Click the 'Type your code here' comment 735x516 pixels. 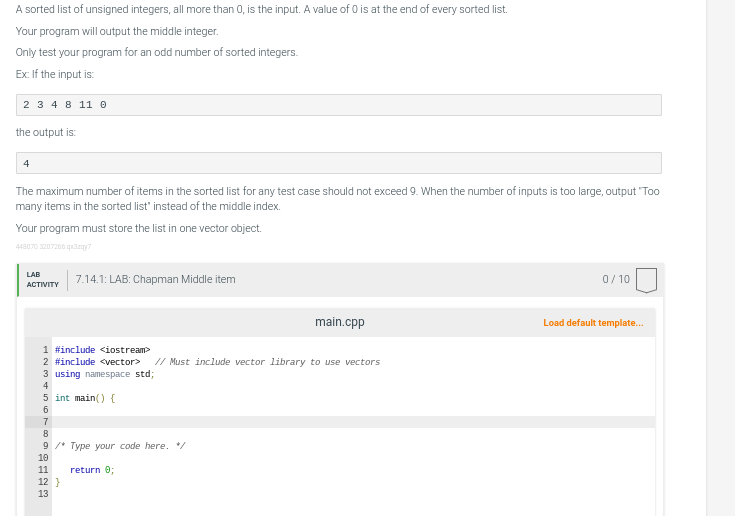coord(120,446)
